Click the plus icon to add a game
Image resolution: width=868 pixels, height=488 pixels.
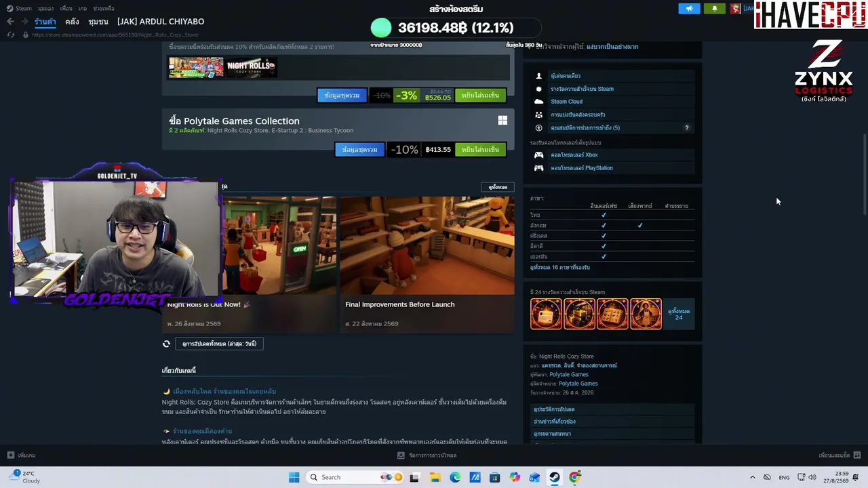click(11, 455)
